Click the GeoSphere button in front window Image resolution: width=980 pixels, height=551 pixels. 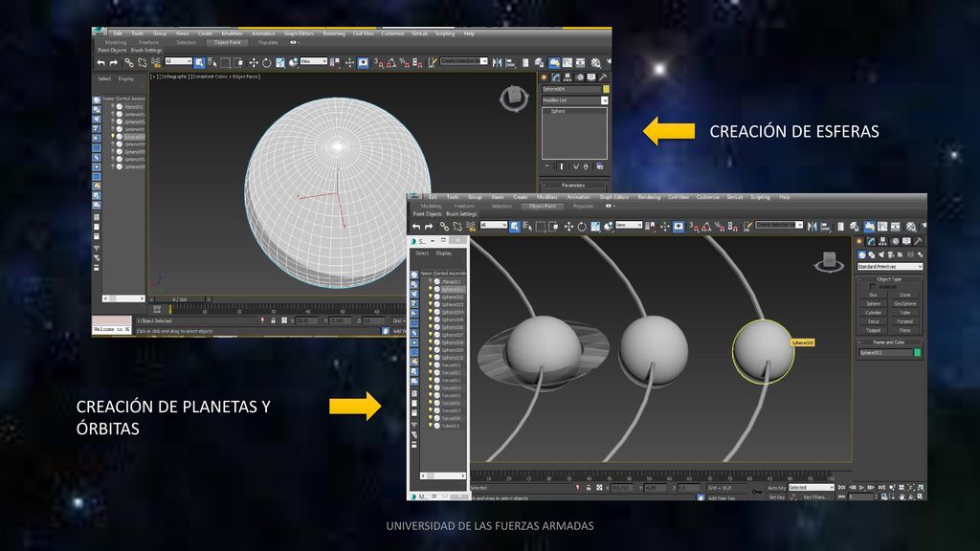(904, 303)
